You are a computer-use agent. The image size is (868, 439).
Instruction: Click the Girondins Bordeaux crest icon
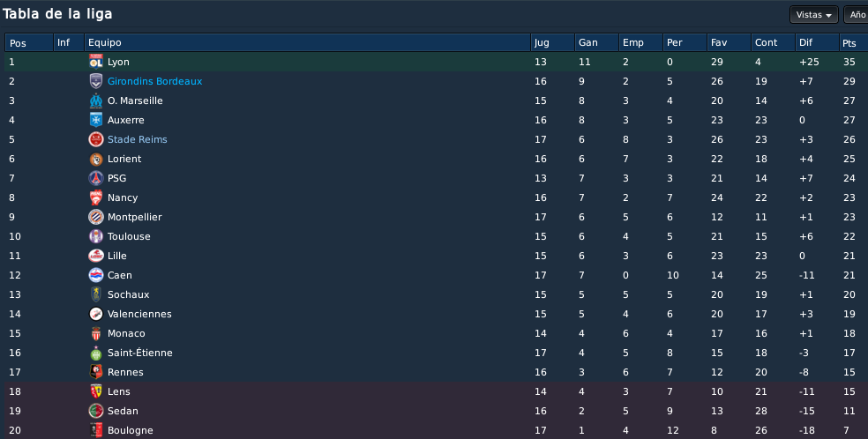coord(96,81)
